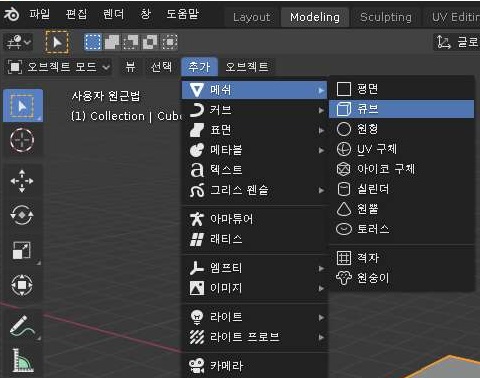Open the 오브젝트 모드 mode dropdown
Screen dimensions: 480x378
tap(59, 67)
